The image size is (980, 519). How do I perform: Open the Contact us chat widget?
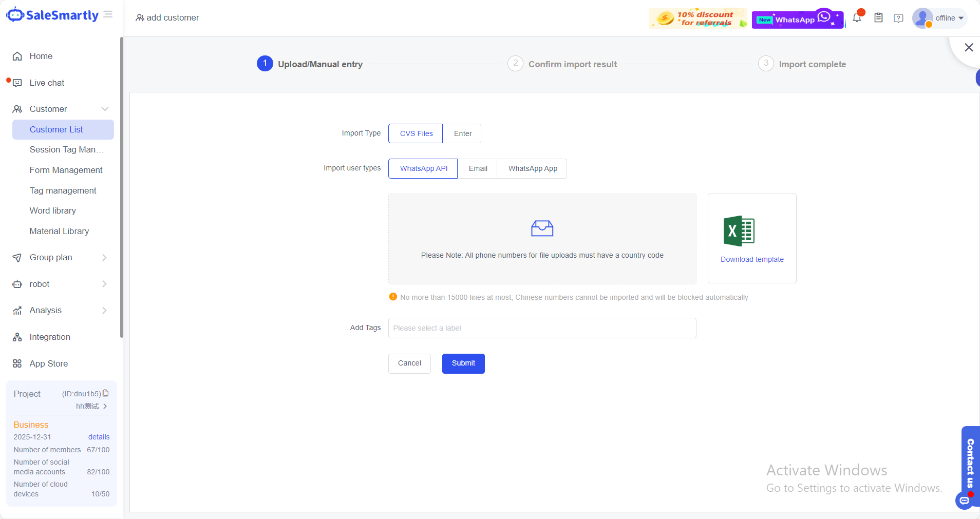[x=970, y=463]
